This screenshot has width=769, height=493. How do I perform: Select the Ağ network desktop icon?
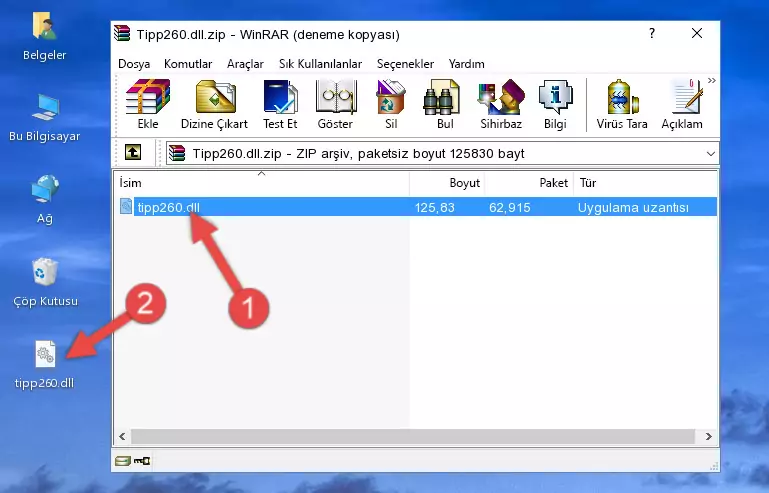click(45, 200)
